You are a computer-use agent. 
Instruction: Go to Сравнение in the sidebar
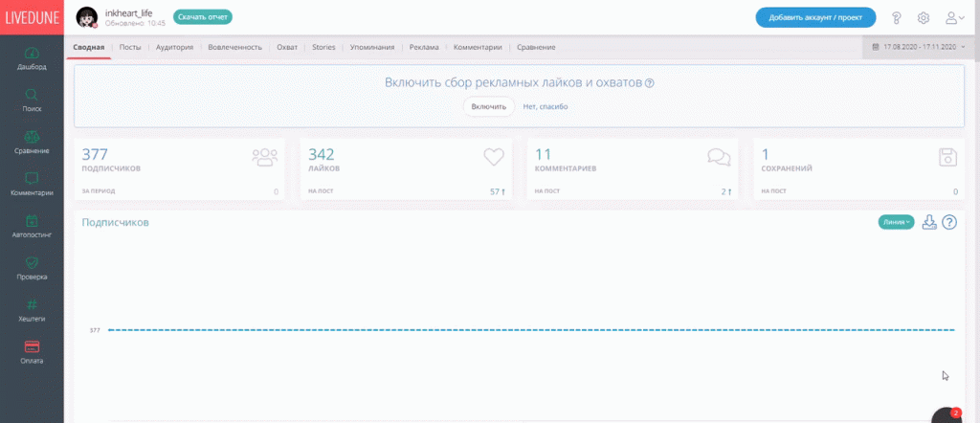pos(32,142)
